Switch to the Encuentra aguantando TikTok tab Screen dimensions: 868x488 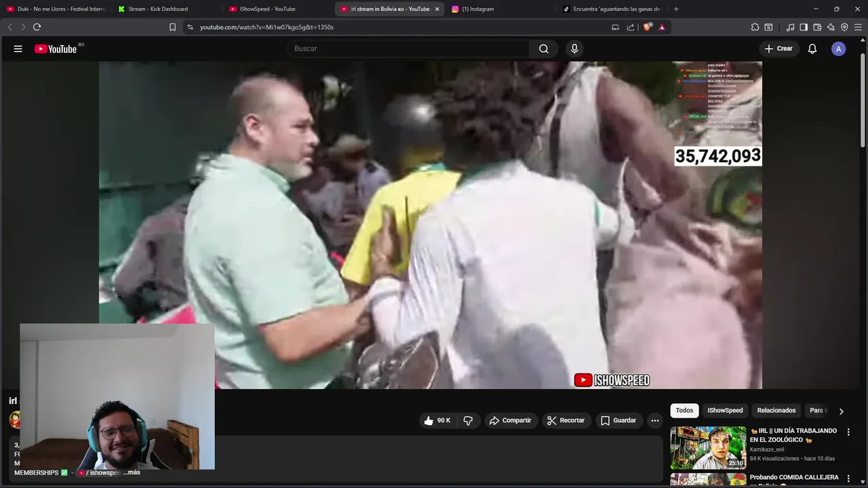tap(611, 9)
